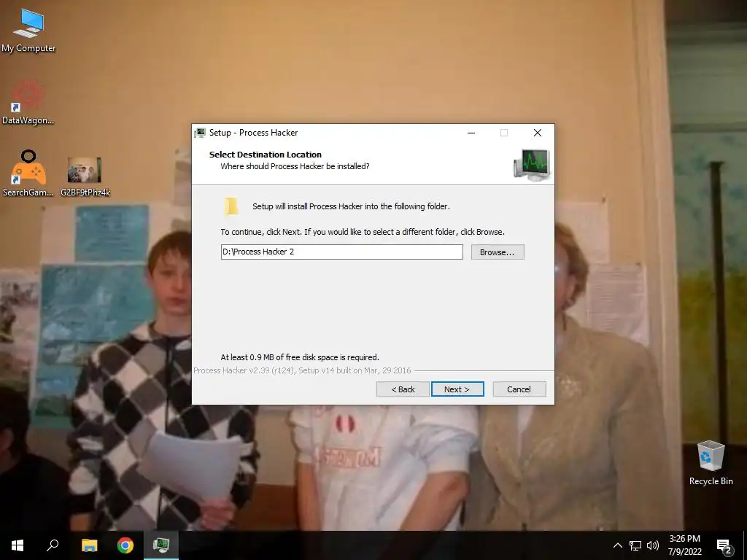Close the Setup - Process Hacker window
Screen dimensions: 747x560
(x=538, y=133)
